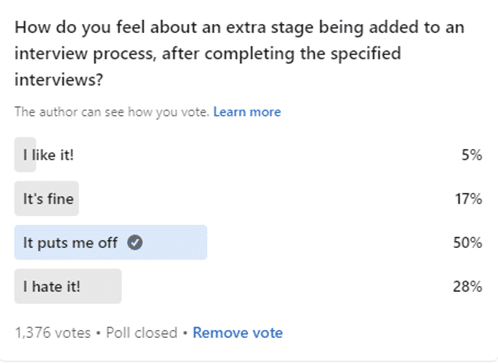Click the 1,376 votes count
Screen dimensions: 498x363
pos(53,333)
